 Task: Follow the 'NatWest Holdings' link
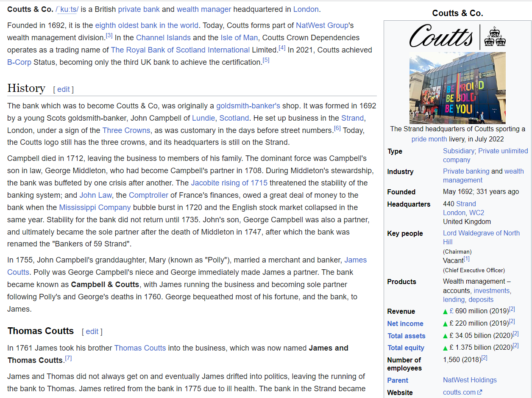[x=470, y=380]
